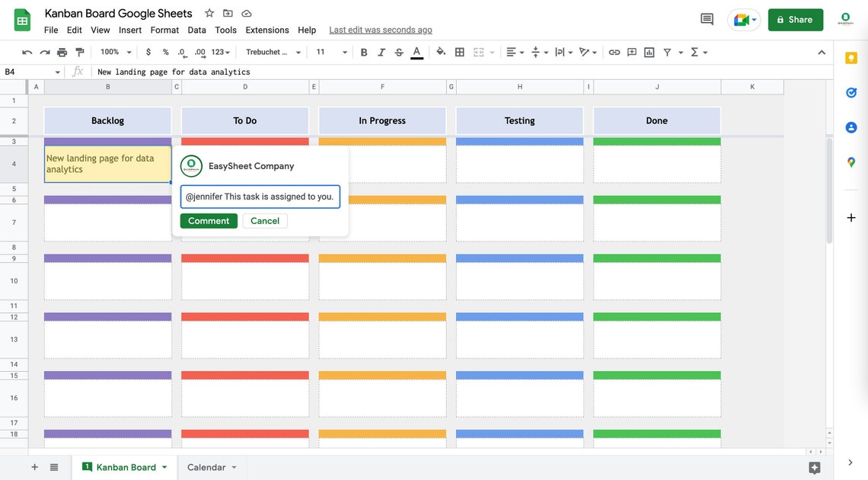
Task: Open horizontal align dropdown
Action: [515, 52]
